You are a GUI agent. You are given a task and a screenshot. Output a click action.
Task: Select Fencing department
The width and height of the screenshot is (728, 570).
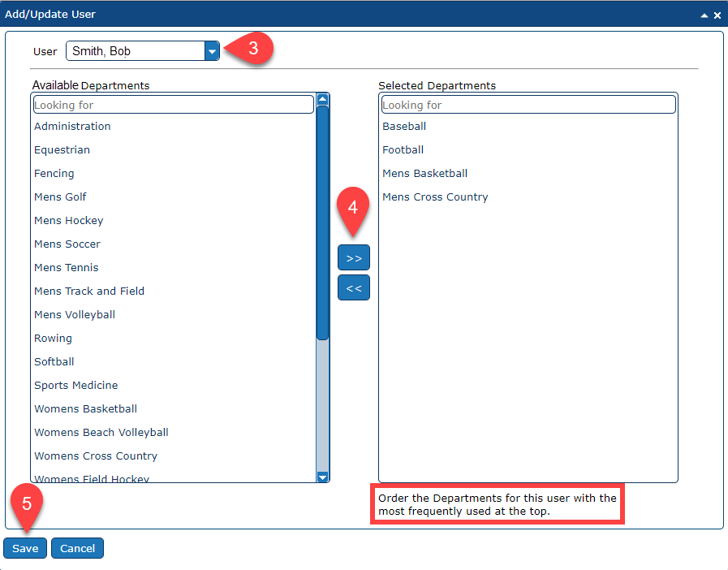pos(54,174)
